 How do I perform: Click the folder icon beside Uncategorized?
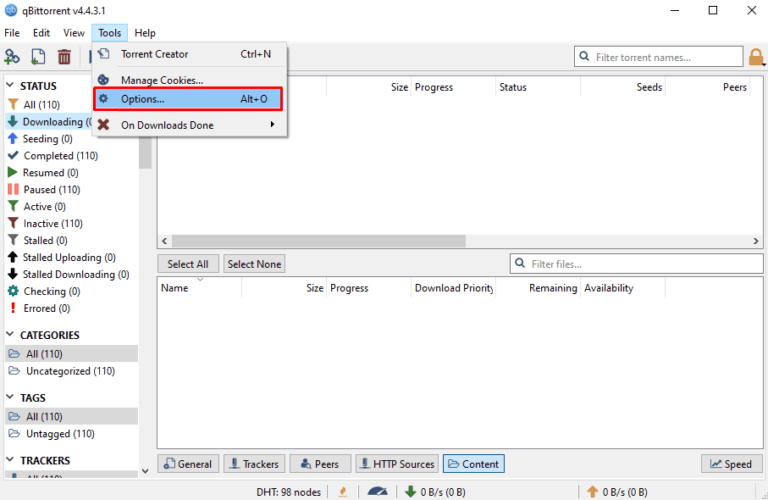(14, 371)
